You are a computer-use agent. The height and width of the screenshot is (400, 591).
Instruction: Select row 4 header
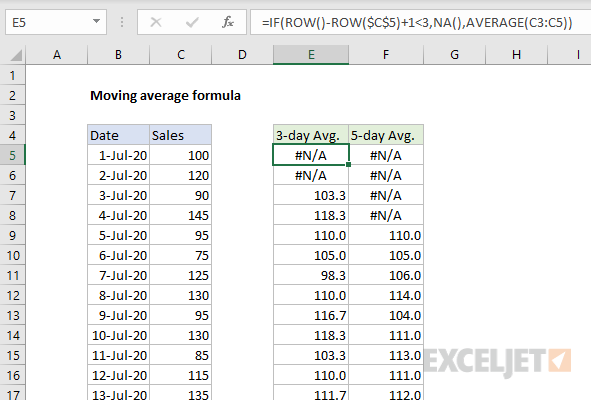(12, 135)
